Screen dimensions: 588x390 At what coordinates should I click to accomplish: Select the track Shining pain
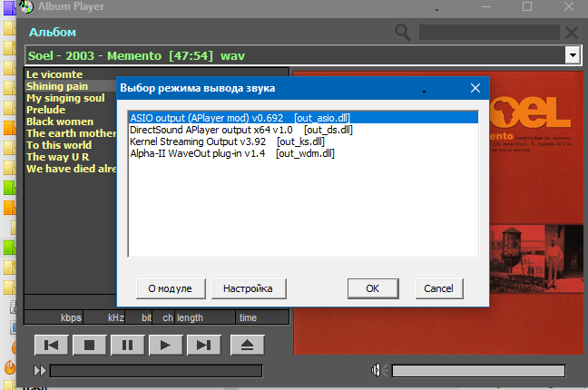pos(57,86)
